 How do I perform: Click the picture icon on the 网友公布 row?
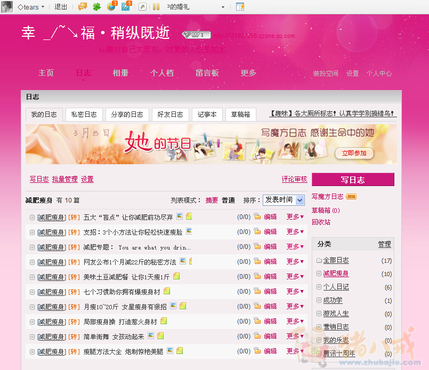[x=182, y=261]
